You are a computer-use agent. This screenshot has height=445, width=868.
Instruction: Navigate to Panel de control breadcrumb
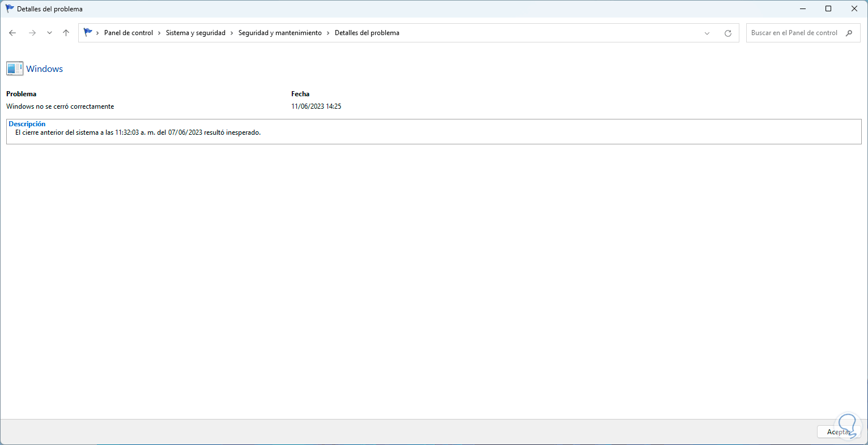pos(129,33)
